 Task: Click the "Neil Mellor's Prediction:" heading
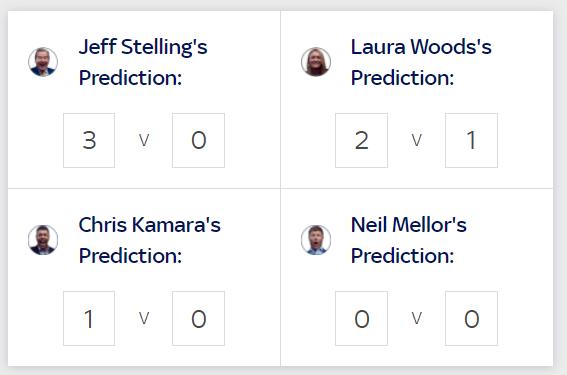(x=409, y=240)
